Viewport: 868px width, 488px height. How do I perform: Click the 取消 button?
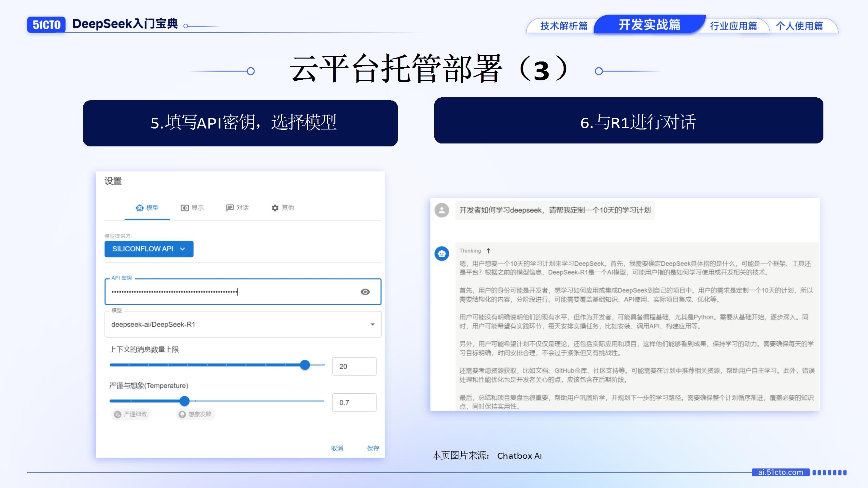pyautogui.click(x=337, y=448)
